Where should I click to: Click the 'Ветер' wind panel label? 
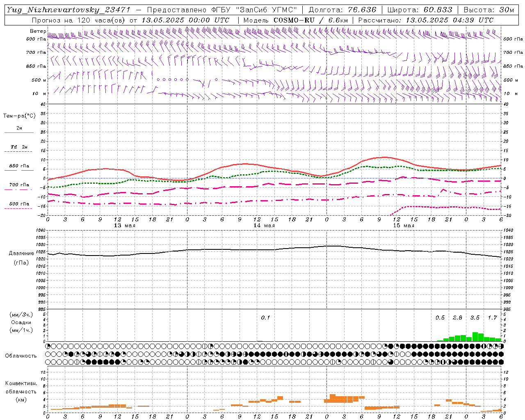(x=38, y=31)
